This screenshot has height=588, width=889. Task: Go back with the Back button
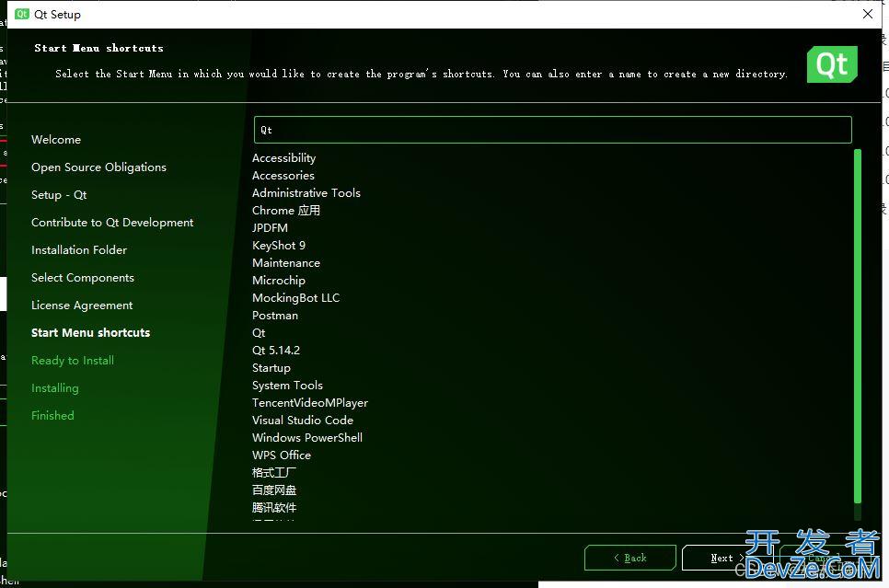click(x=630, y=558)
